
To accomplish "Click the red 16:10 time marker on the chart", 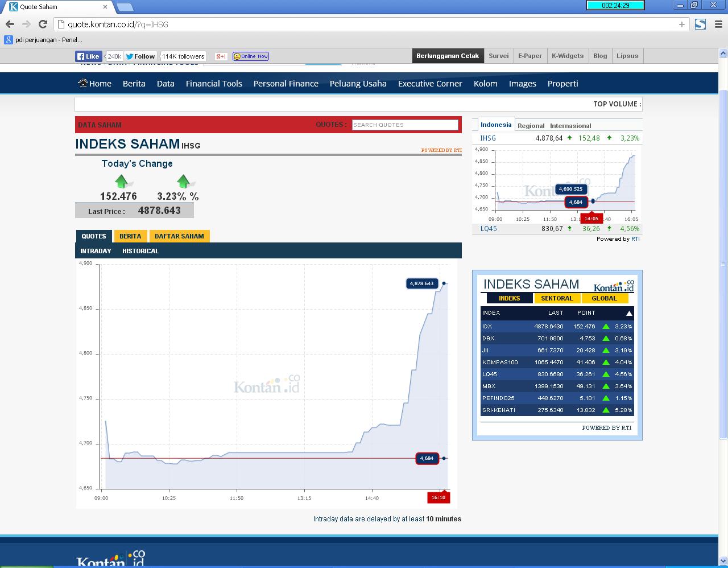I will tap(439, 497).
